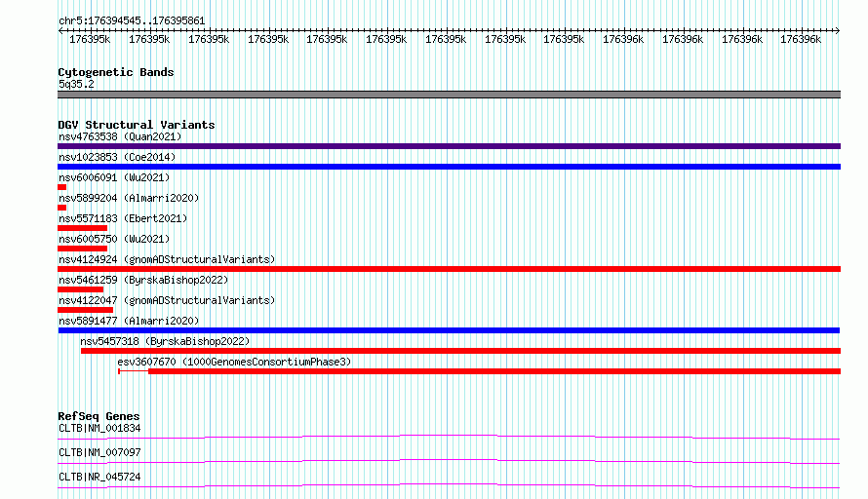Open the nsv4122047 gnomADStructuralVariants label
The image size is (868, 499).
pyautogui.click(x=167, y=300)
